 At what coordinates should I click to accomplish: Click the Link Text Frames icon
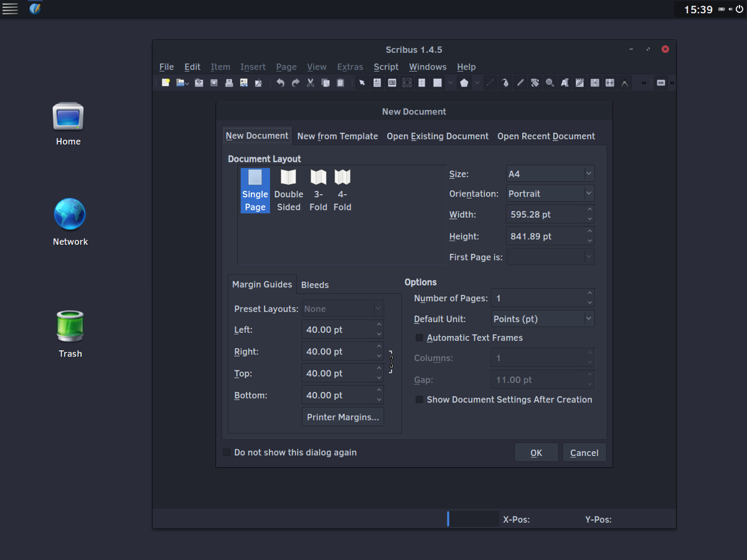tap(594, 83)
